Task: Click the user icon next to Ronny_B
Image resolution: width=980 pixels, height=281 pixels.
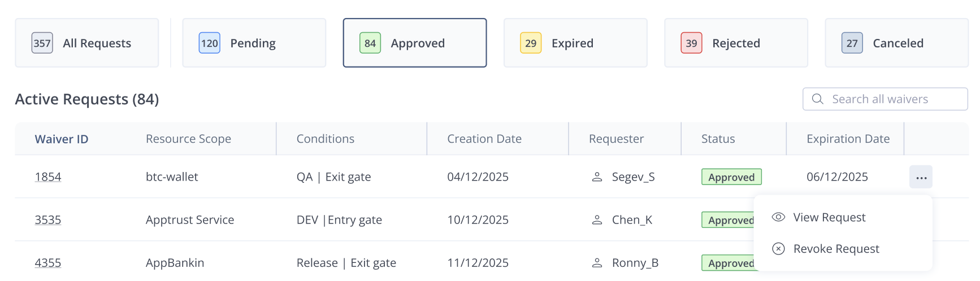Action: (x=597, y=263)
